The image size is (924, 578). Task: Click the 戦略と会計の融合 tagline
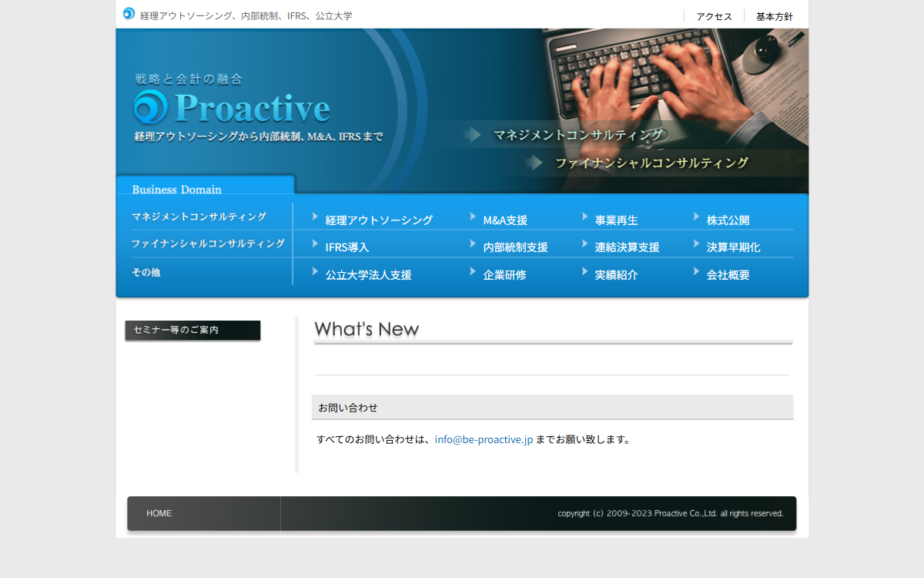click(189, 79)
